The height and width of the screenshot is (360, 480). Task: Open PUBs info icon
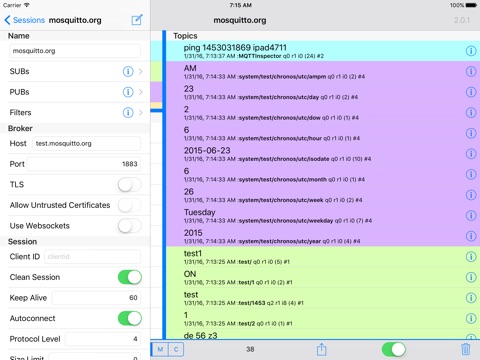[x=128, y=92]
